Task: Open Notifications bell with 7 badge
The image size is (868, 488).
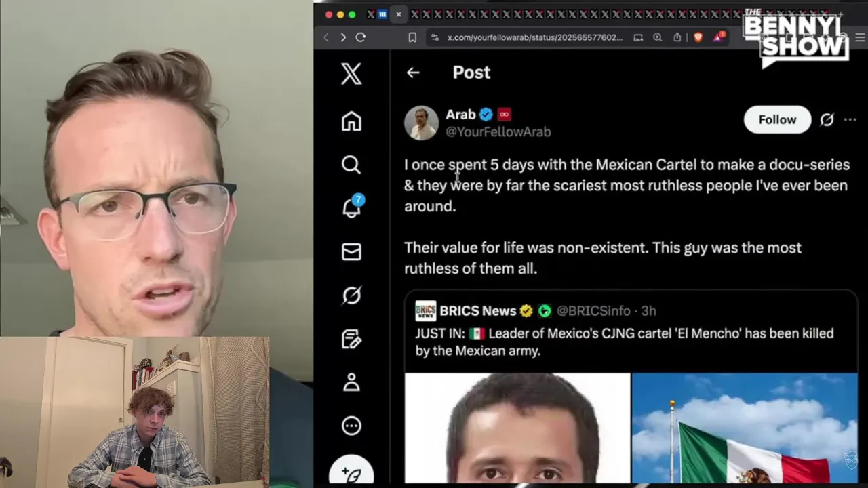Action: pyautogui.click(x=352, y=207)
